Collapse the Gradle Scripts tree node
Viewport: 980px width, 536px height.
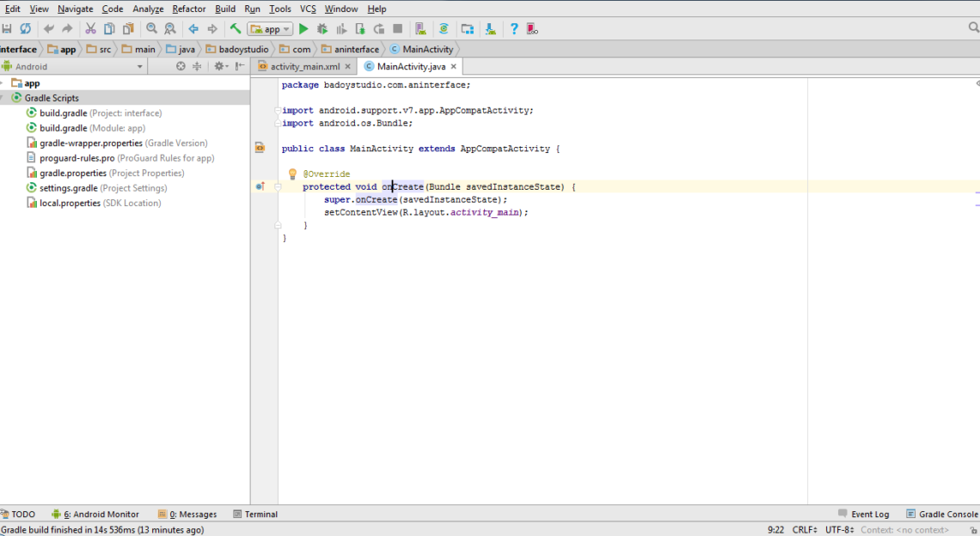pos(3,98)
